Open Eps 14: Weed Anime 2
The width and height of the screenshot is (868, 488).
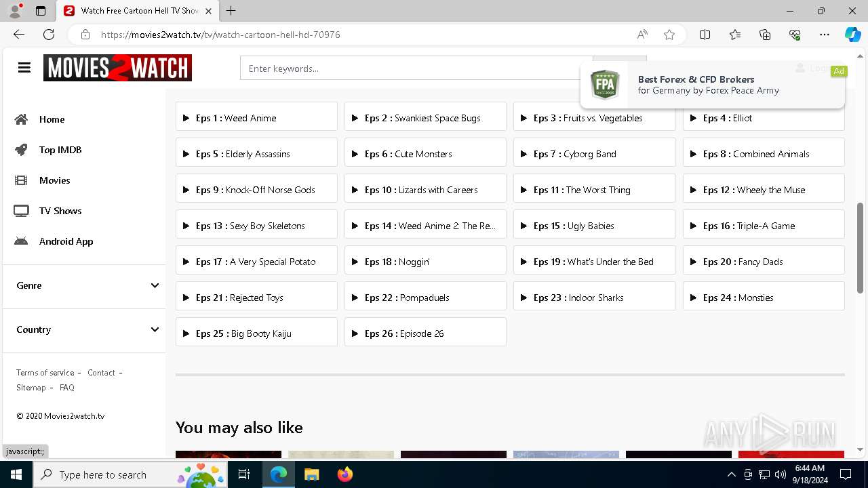coord(425,226)
